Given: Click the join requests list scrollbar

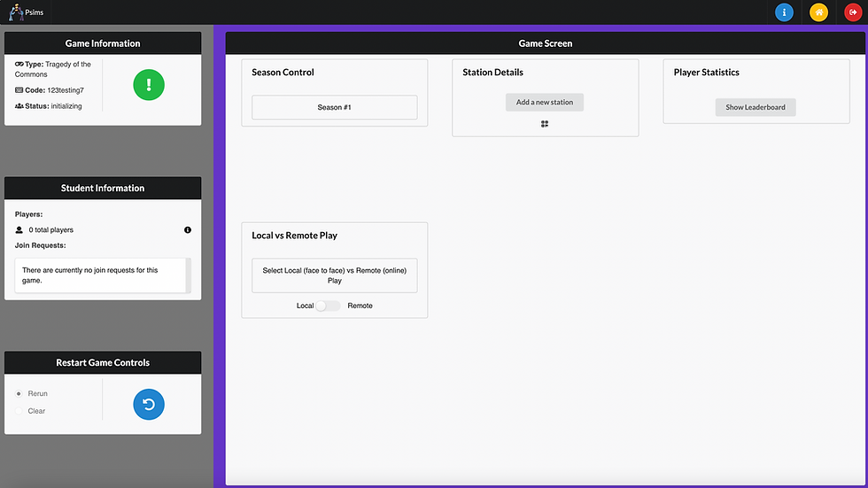Looking at the screenshot, I should click(188, 275).
